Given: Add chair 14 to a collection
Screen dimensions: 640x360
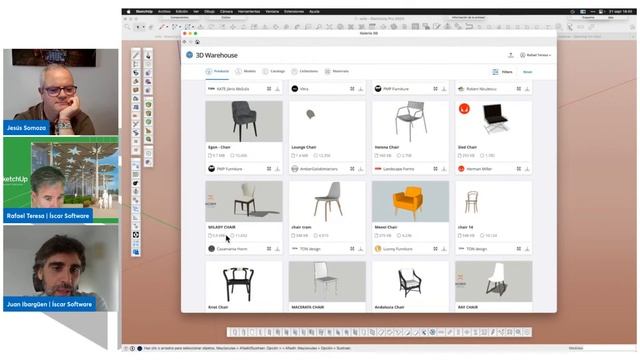Looking at the screenshot, I should (x=519, y=249).
